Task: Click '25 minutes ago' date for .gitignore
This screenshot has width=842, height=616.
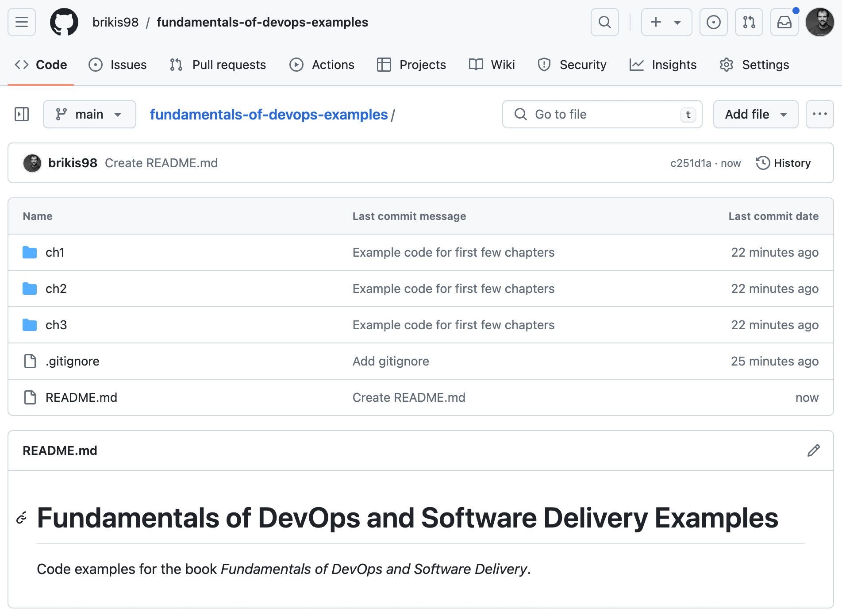Action: tap(775, 361)
